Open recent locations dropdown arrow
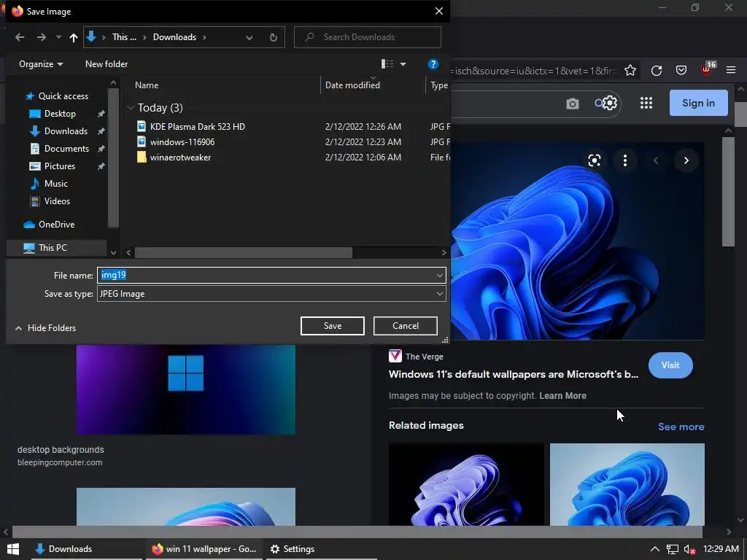The height and width of the screenshot is (560, 747). pos(58,37)
